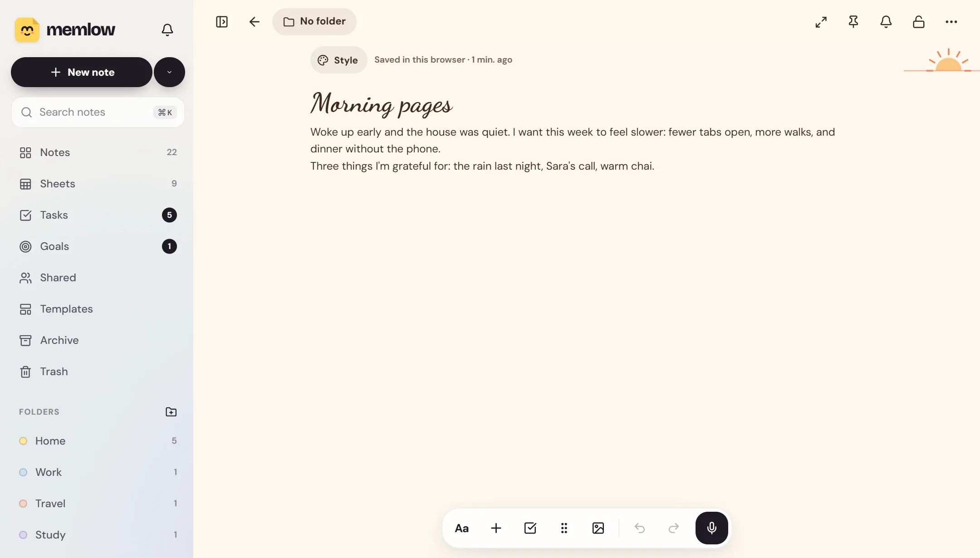Insert an image
Viewport: 980px width, 558px height.
(598, 528)
